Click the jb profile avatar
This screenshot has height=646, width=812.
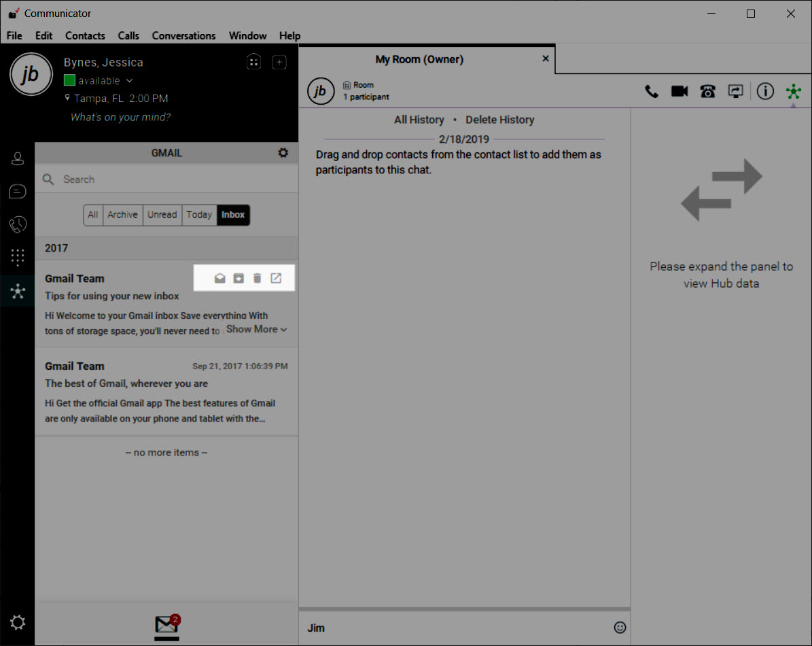(x=31, y=74)
